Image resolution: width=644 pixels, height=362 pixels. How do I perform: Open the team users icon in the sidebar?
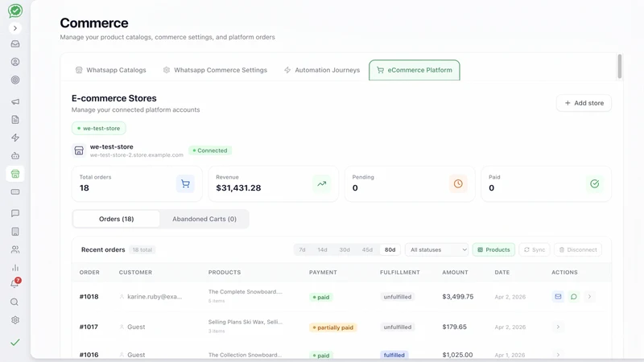click(x=15, y=249)
